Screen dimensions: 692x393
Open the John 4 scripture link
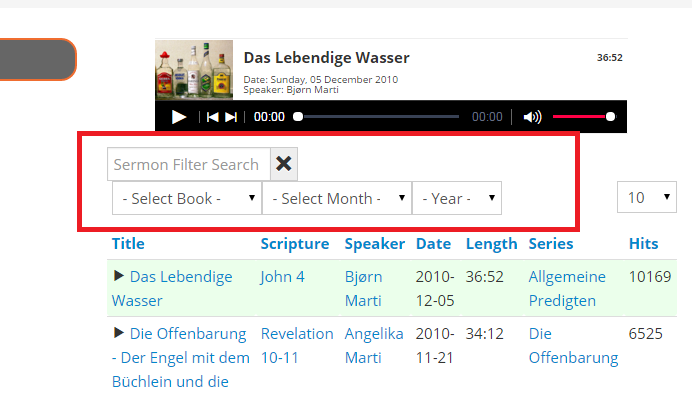[x=282, y=277]
